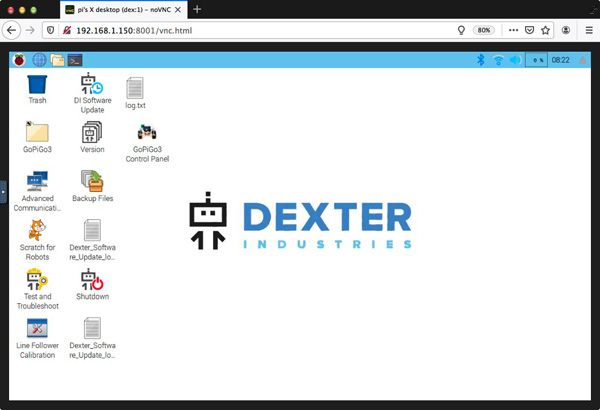Expand the noVNC side control panel handle
600x410 pixels.
(x=3, y=188)
